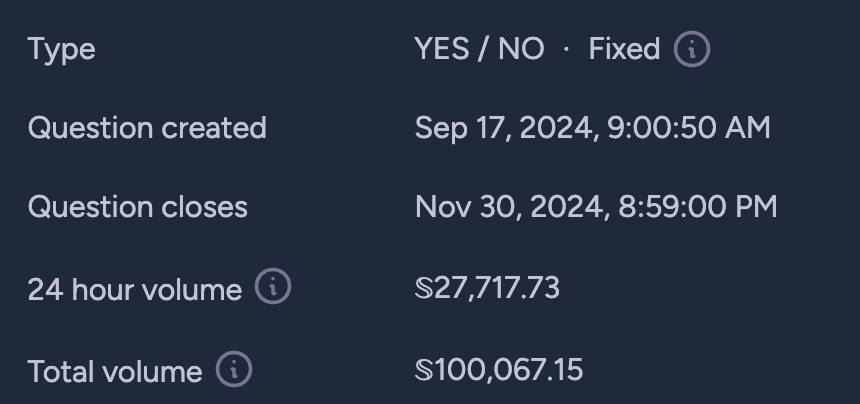
Task: Select the Question closes label
Action: (x=138, y=207)
